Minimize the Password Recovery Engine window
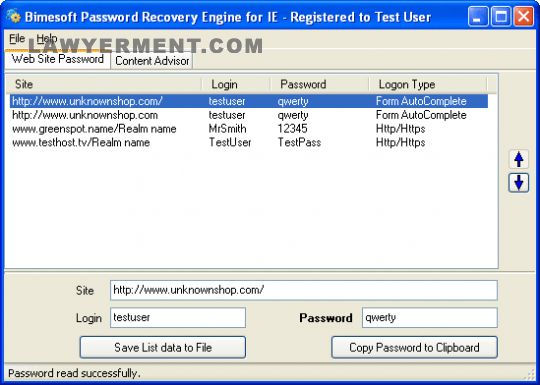 click(478, 16)
